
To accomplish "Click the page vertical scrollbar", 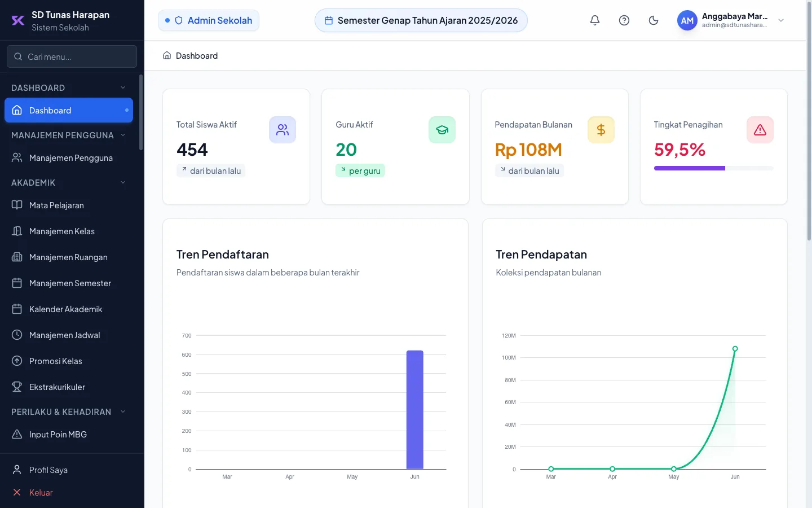I will tap(809, 122).
